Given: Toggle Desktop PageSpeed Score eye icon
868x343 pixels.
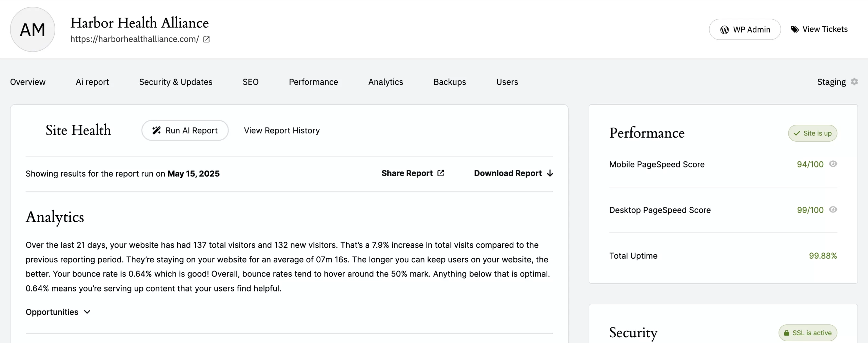Looking at the screenshot, I should click(833, 210).
